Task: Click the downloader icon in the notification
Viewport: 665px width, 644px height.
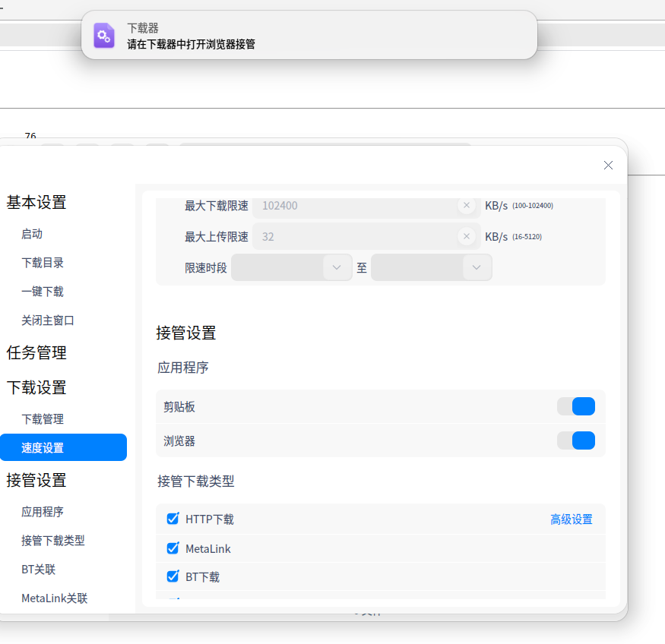Action: 104,36
